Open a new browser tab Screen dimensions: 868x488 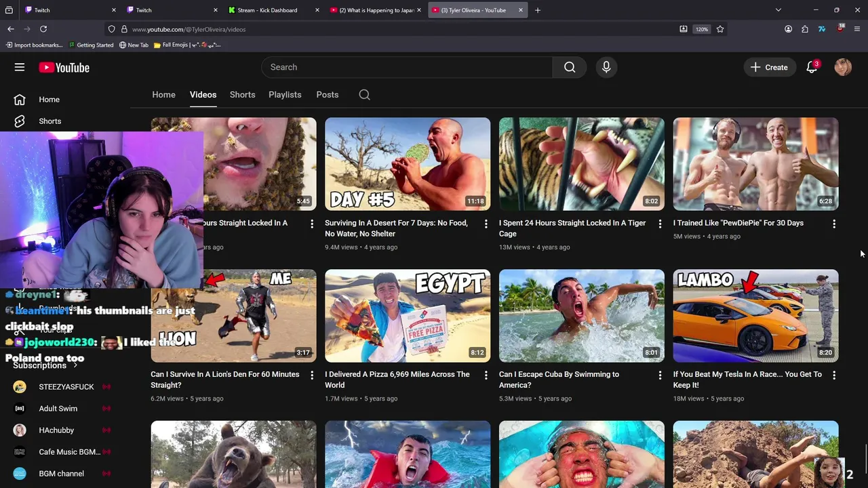pos(538,10)
